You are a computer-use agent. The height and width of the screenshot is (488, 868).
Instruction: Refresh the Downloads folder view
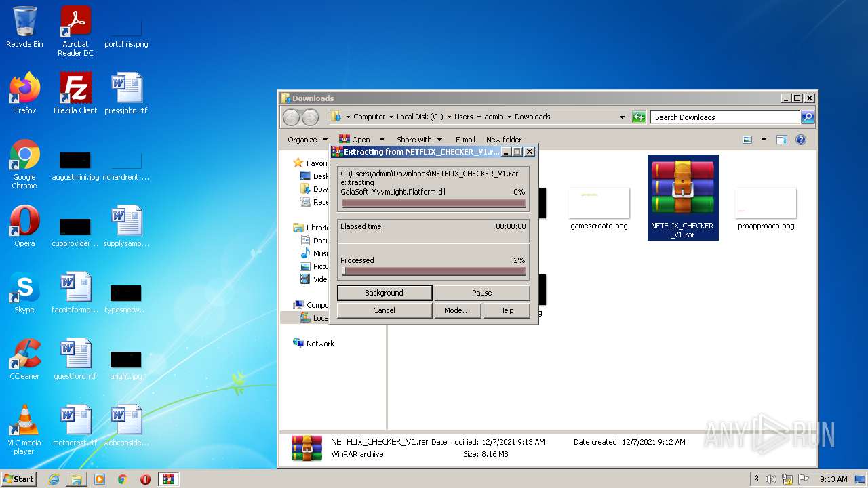point(639,117)
